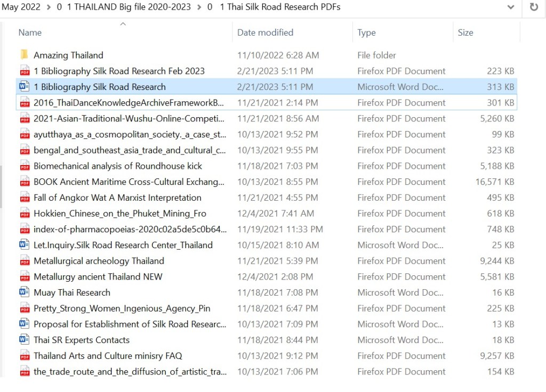Click Word icon of Let.Inquiry.Silk Road Research Center

[x=24, y=245]
